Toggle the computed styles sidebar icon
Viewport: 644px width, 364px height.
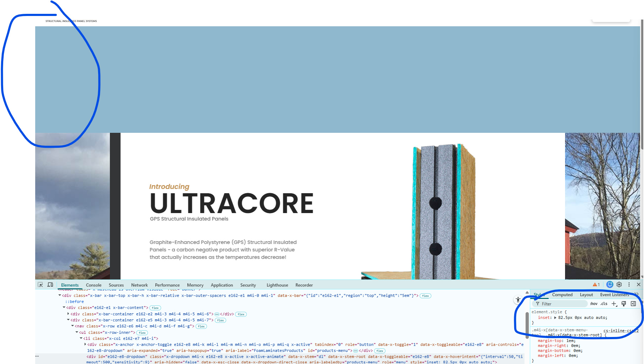633,304
